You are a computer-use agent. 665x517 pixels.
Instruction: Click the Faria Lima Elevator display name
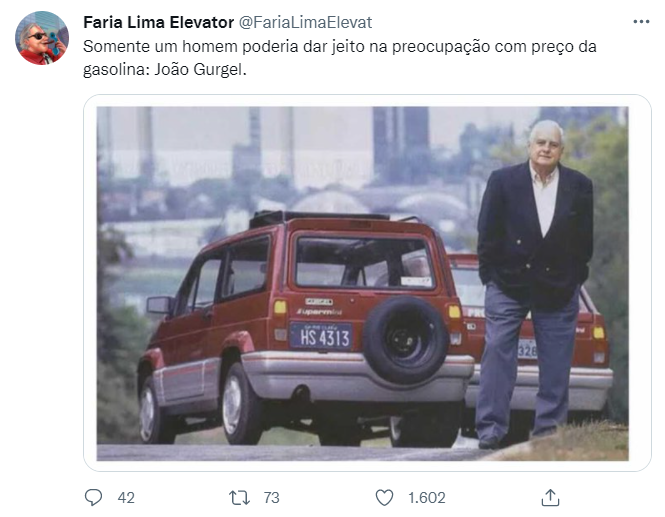click(158, 22)
